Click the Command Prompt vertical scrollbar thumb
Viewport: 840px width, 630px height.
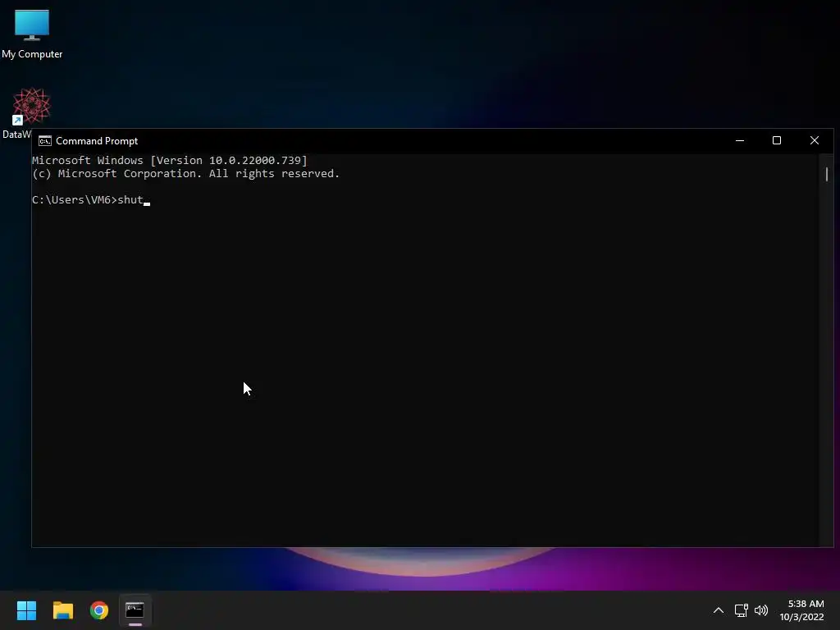point(827,174)
